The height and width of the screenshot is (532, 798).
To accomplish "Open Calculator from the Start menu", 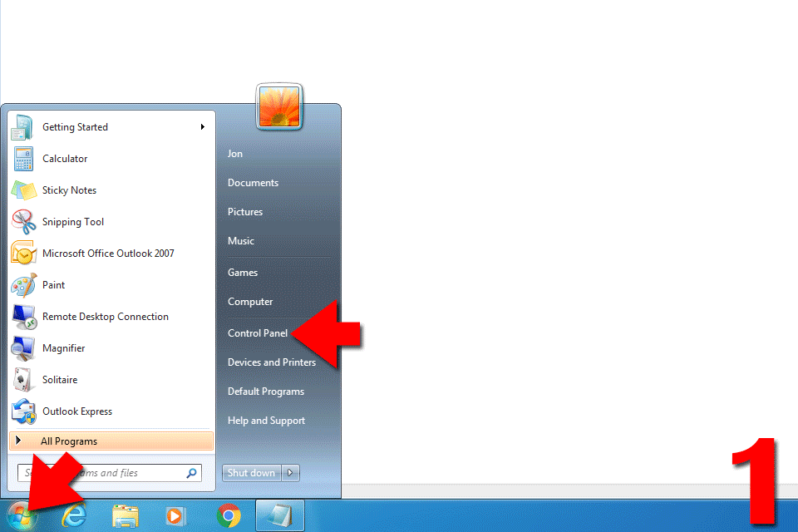I will 65,159.
